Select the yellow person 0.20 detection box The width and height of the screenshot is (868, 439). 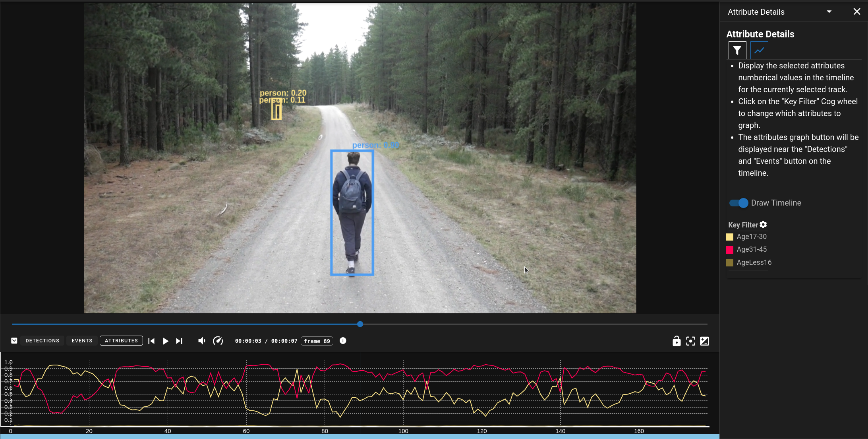pos(277,109)
